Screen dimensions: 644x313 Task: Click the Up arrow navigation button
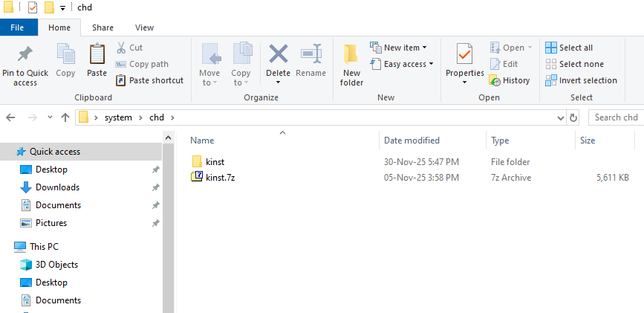[x=65, y=117]
